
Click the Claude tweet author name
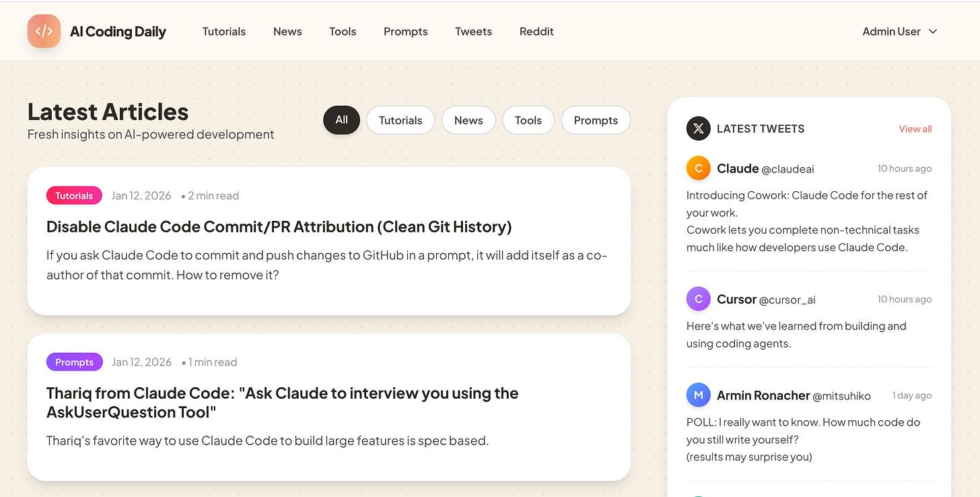tap(738, 168)
